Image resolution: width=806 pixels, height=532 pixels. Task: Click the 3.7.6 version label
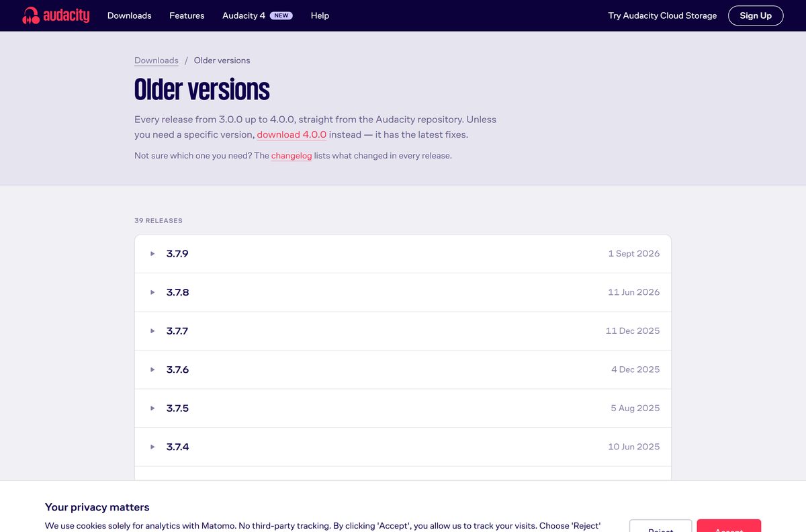tap(177, 369)
